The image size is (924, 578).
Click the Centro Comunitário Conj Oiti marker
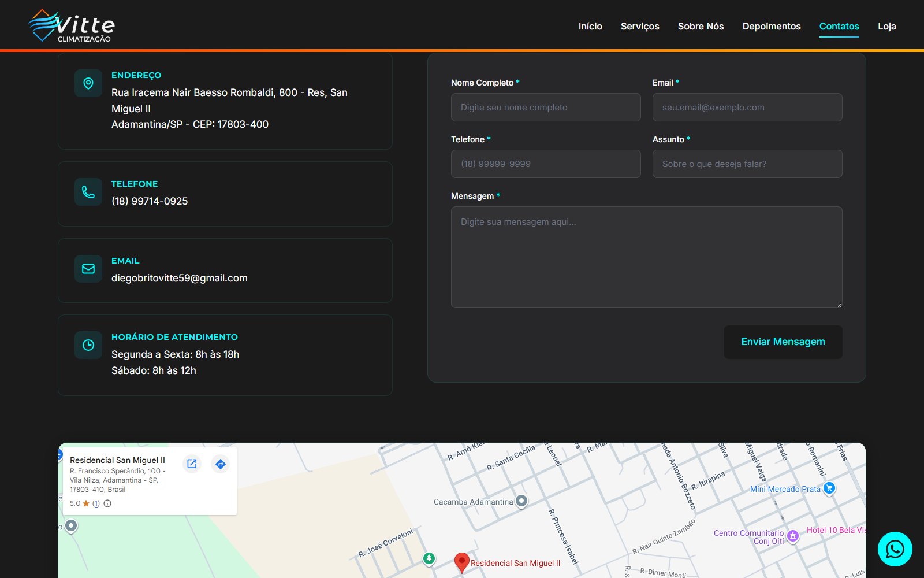coord(793,536)
